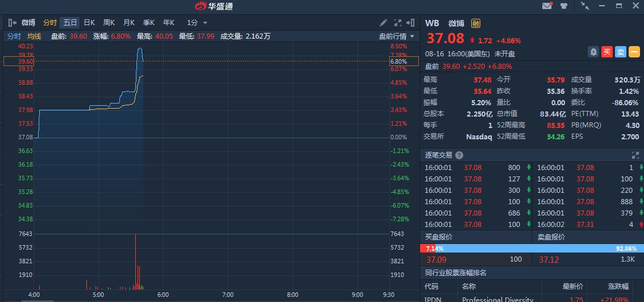Maximize the 华盛通 window
This screenshot has height=302, width=644.
[x=619, y=6]
